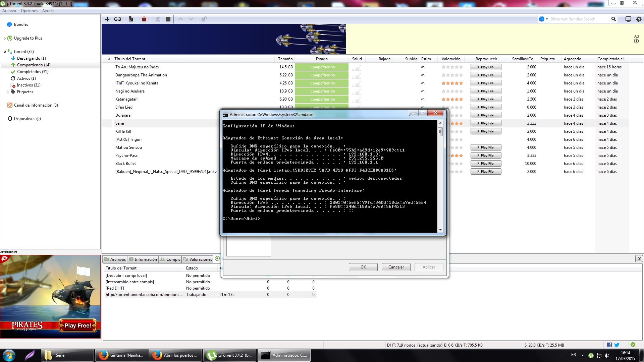Remove torrent with red trash icon
This screenshot has width=644, height=362.
[144, 19]
